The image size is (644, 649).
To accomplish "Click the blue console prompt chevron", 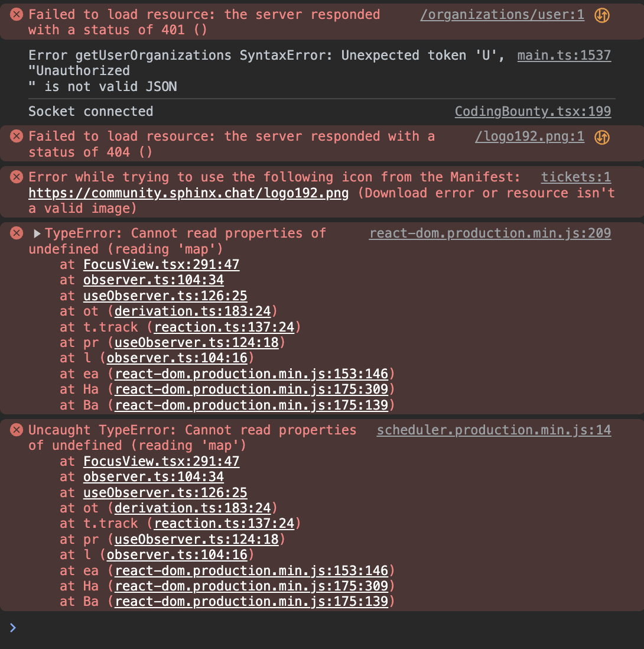I will [x=13, y=628].
